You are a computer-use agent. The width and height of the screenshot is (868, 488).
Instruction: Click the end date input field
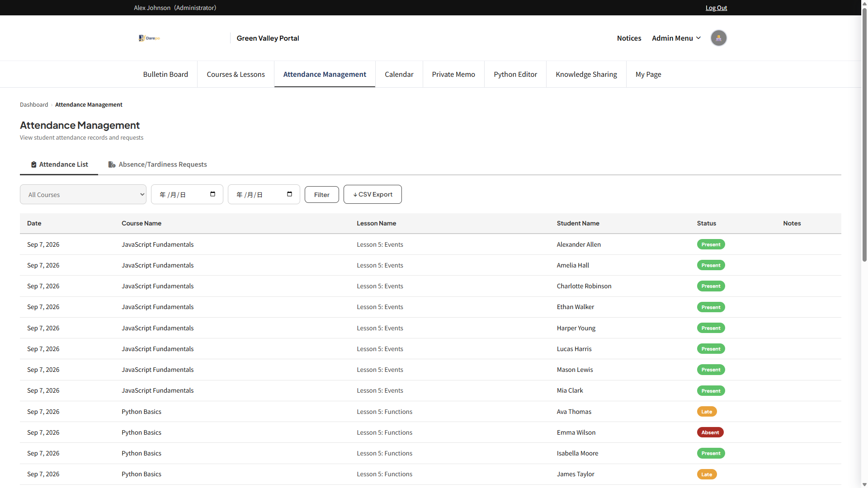tap(264, 194)
